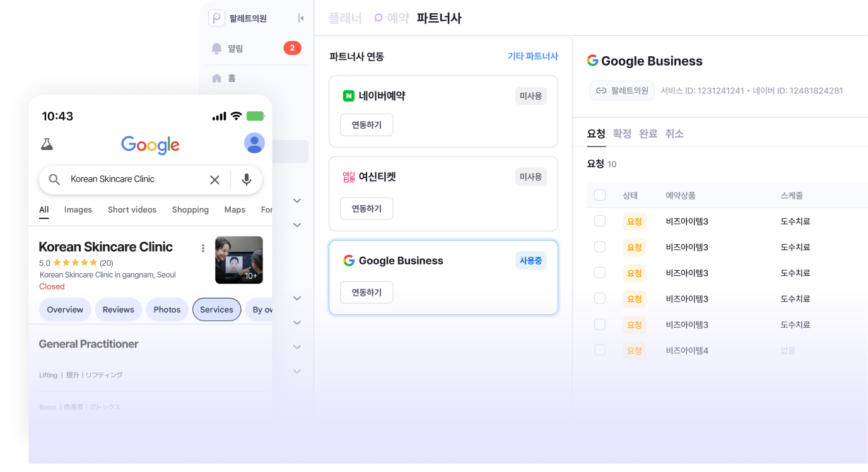Screen dimensions: 868x472
Task: Select the All tab in Google results
Action: [x=44, y=210]
